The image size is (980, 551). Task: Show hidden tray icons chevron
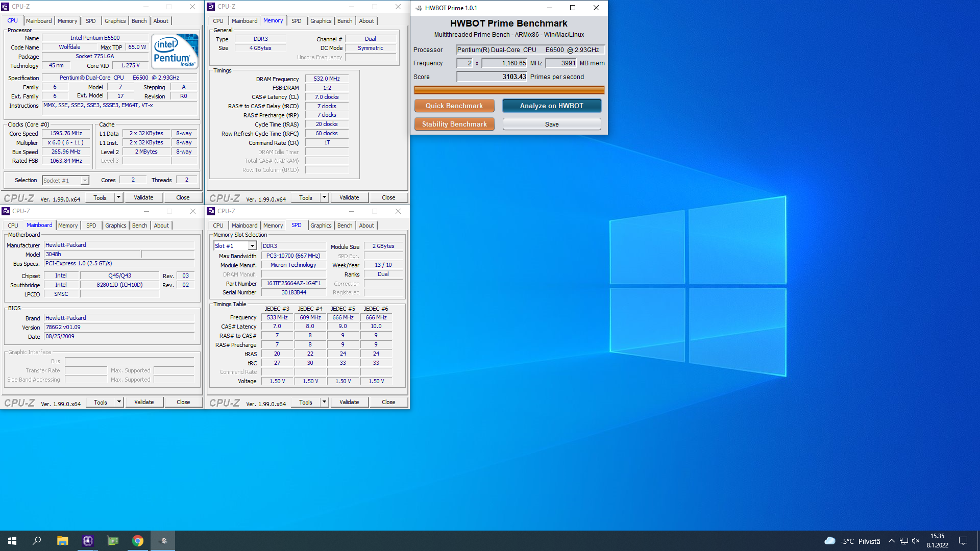(891, 541)
